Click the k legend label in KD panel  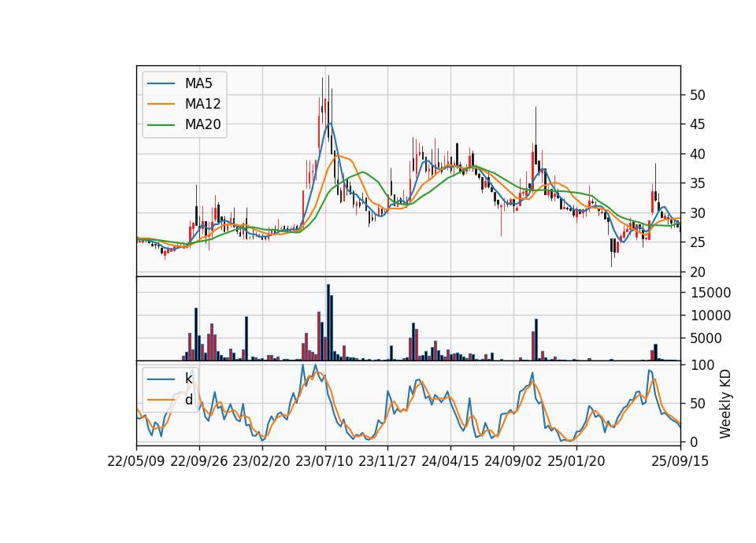click(x=188, y=379)
